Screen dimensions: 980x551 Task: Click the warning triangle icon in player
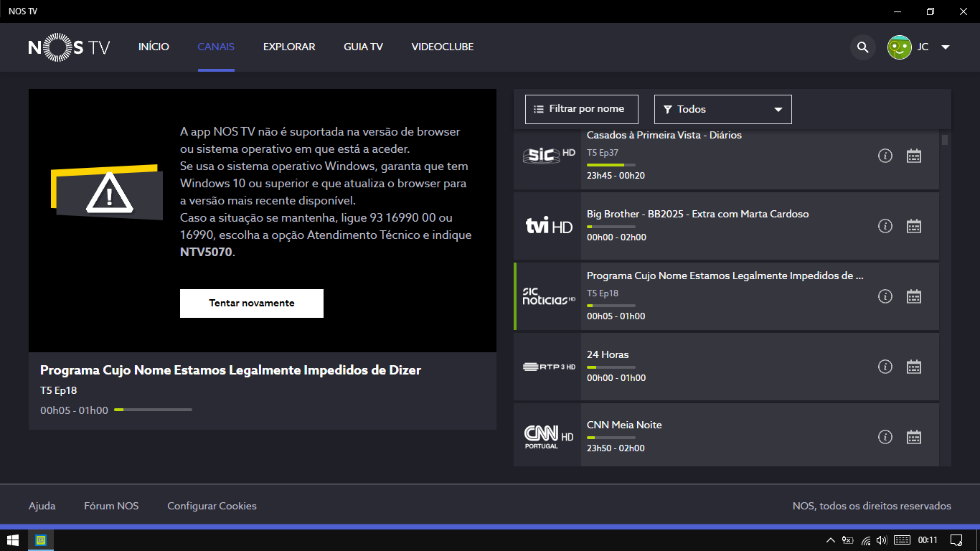pyautogui.click(x=109, y=192)
